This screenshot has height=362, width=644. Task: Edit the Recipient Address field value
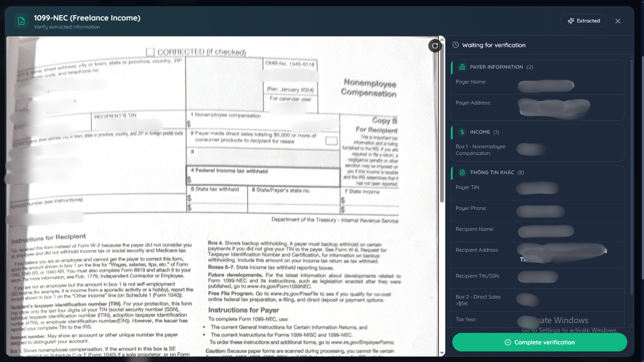click(562, 253)
